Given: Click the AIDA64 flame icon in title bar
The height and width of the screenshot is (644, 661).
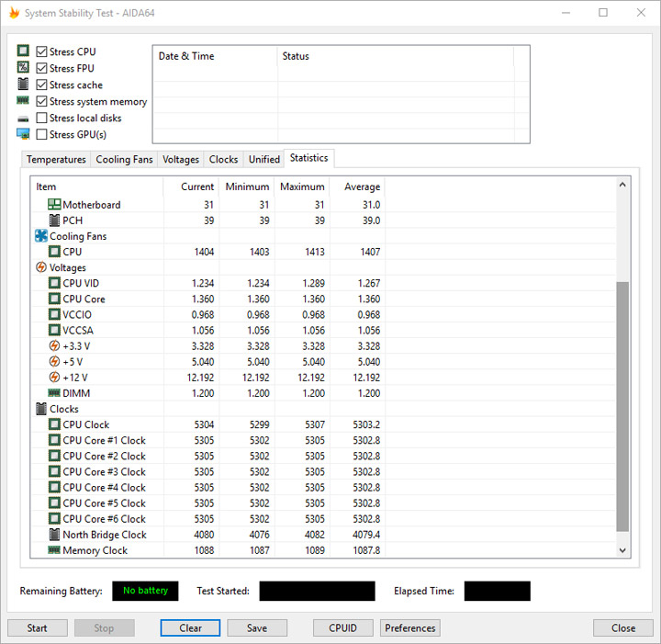Looking at the screenshot, I should (14, 13).
